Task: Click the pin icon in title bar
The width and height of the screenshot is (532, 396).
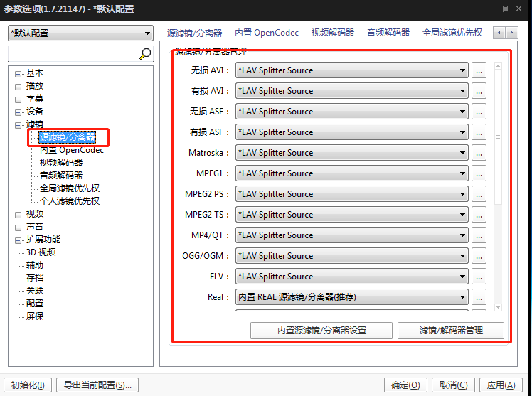Action: click(504, 9)
